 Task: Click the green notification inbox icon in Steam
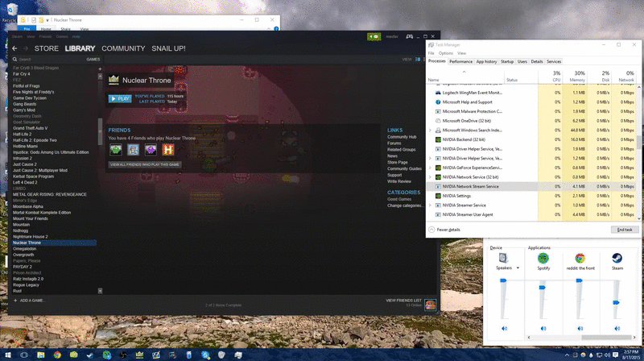click(374, 36)
